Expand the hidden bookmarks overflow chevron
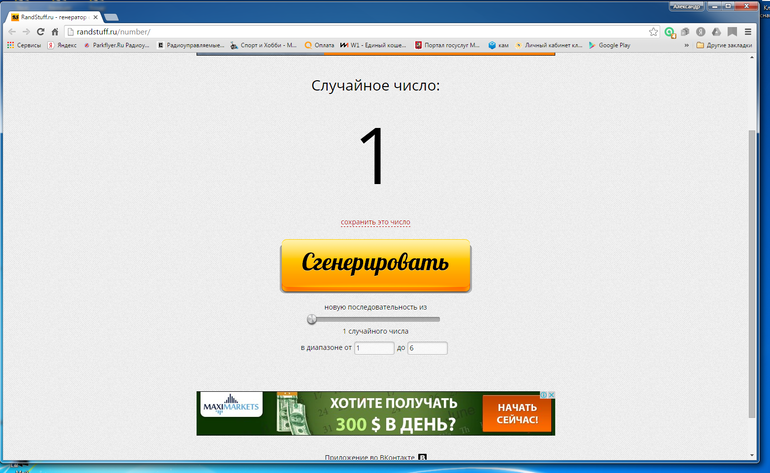 tap(685, 45)
